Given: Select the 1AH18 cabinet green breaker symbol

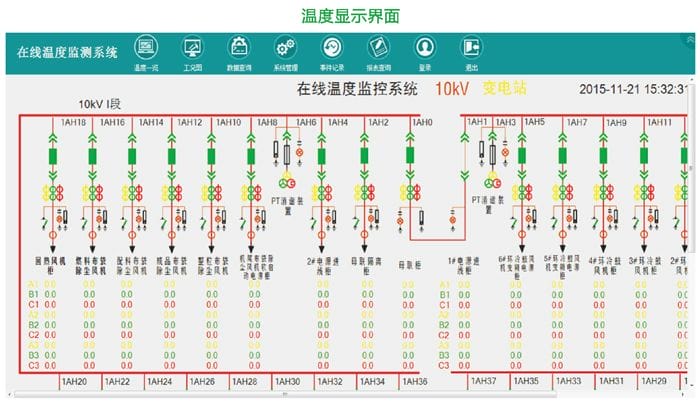Looking at the screenshot, I should [53, 156].
